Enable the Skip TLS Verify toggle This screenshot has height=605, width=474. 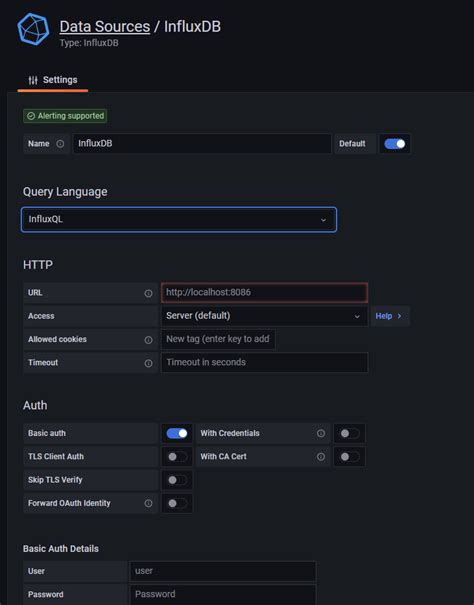177,480
